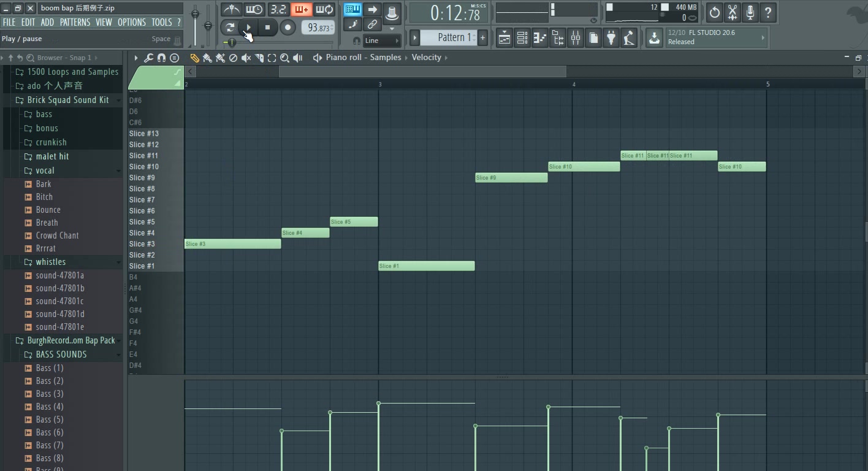This screenshot has height=471, width=868.
Task: Select the Playback speaker tool
Action: tap(298, 58)
